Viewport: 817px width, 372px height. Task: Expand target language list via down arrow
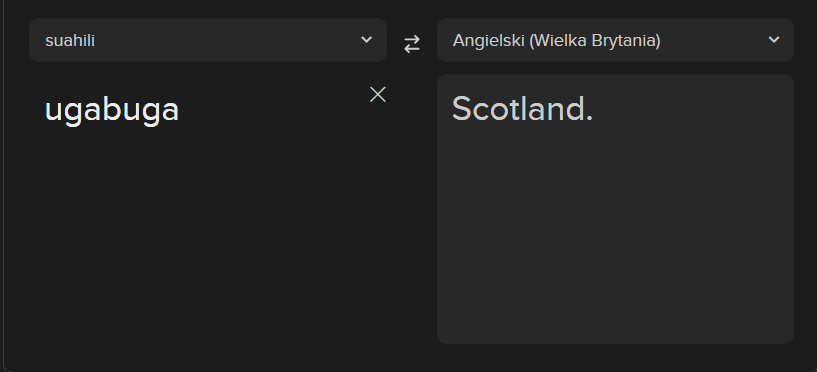pos(774,40)
